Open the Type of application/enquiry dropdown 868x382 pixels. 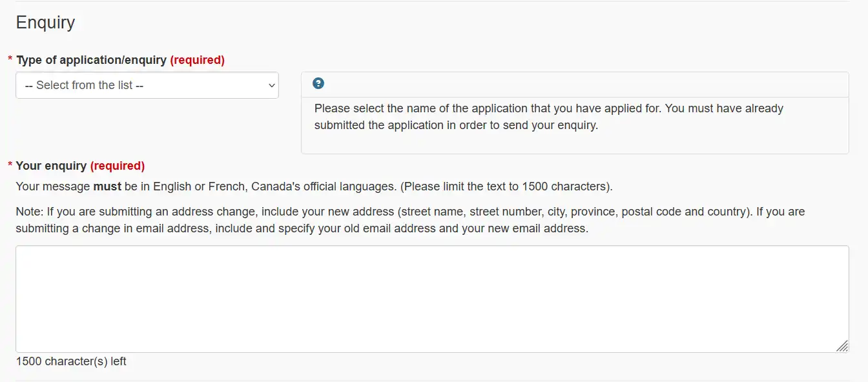click(147, 85)
